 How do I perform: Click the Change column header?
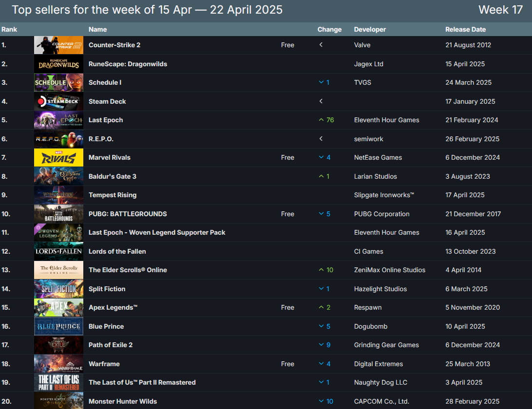pyautogui.click(x=329, y=30)
